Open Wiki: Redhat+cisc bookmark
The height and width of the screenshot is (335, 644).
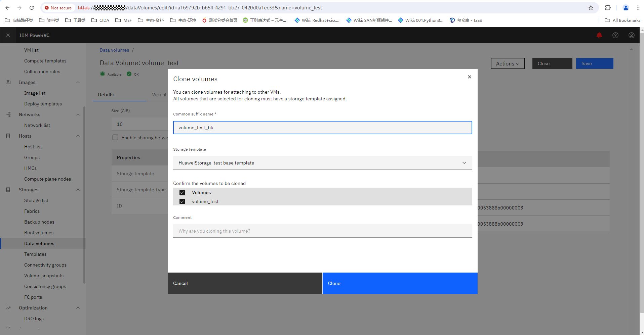(x=317, y=20)
